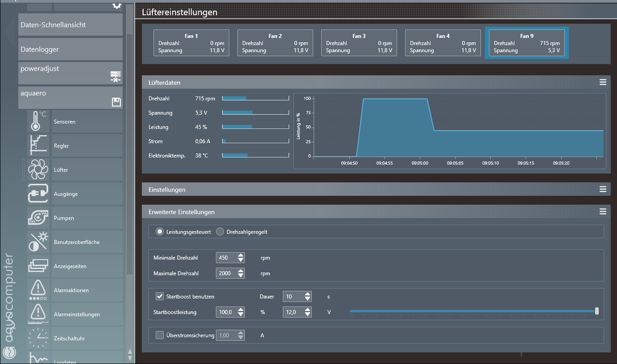Image resolution: width=617 pixels, height=364 pixels.
Task: Open the Lüfterdaten panel hamburger menu
Action: coord(603,83)
